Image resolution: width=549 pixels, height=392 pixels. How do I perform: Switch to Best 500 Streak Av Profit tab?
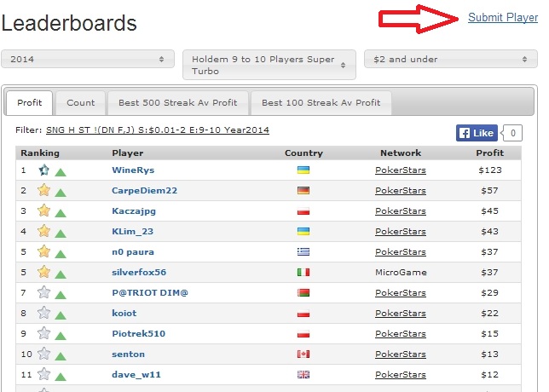coord(178,103)
